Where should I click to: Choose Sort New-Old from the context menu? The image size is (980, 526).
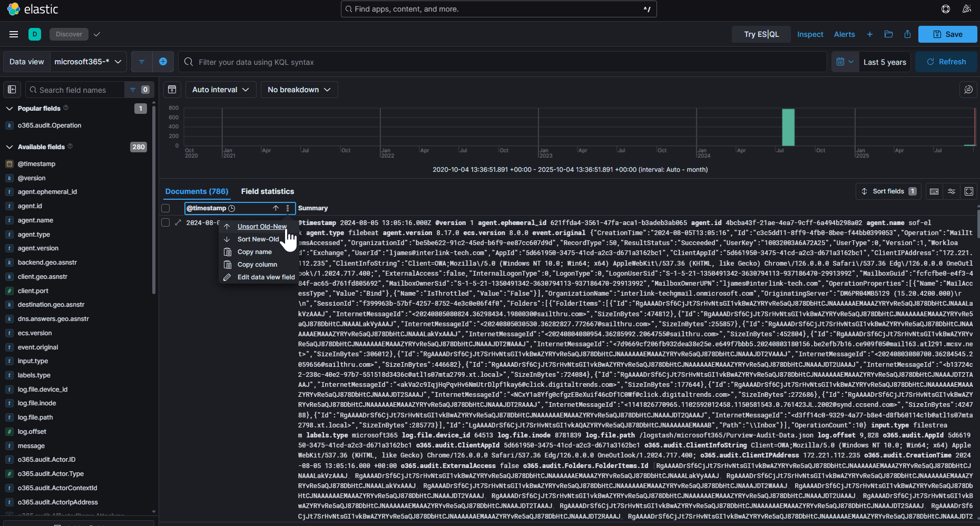tap(258, 239)
